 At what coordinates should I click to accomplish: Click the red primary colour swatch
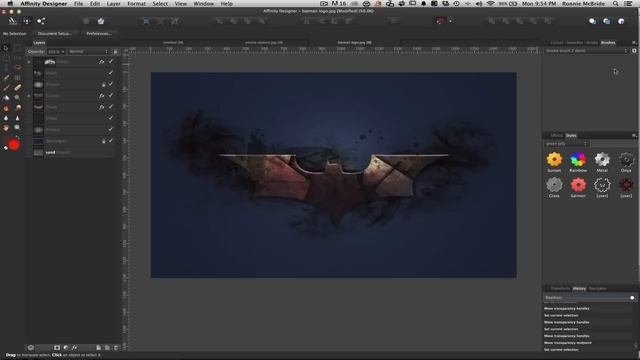coord(14,145)
